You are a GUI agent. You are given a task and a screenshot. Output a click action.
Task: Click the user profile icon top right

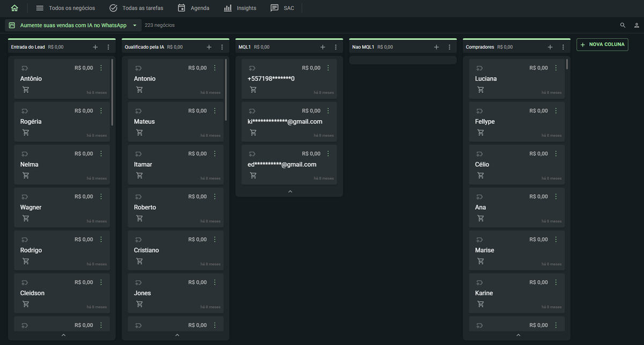(636, 25)
